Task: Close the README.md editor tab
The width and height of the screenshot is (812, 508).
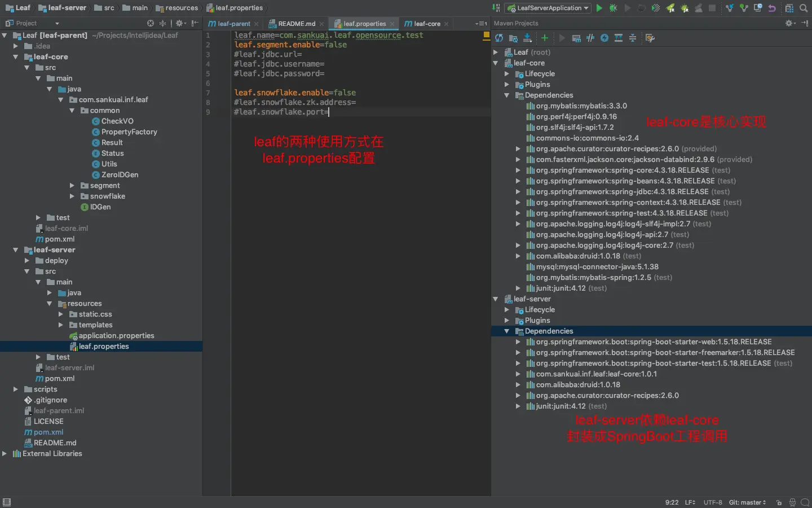Action: (321, 24)
